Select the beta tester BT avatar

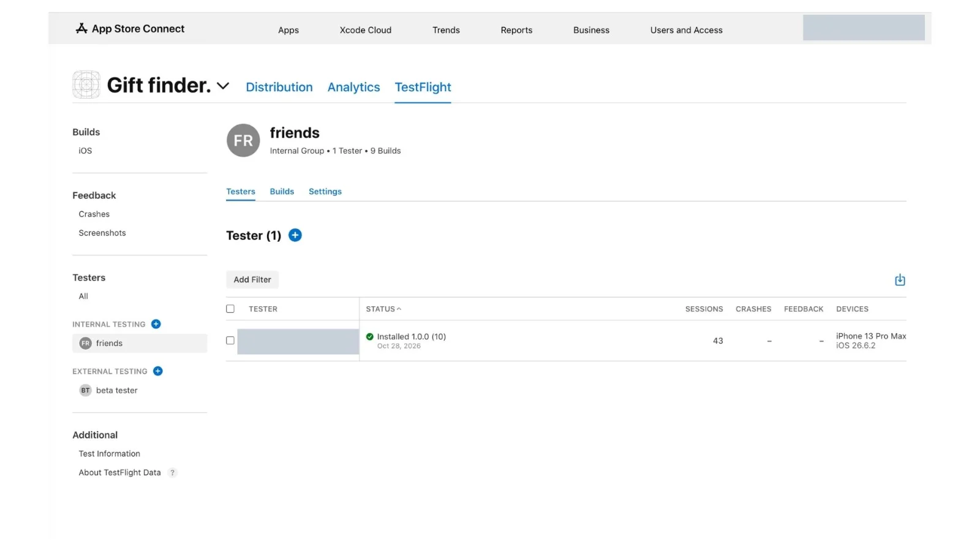click(85, 390)
